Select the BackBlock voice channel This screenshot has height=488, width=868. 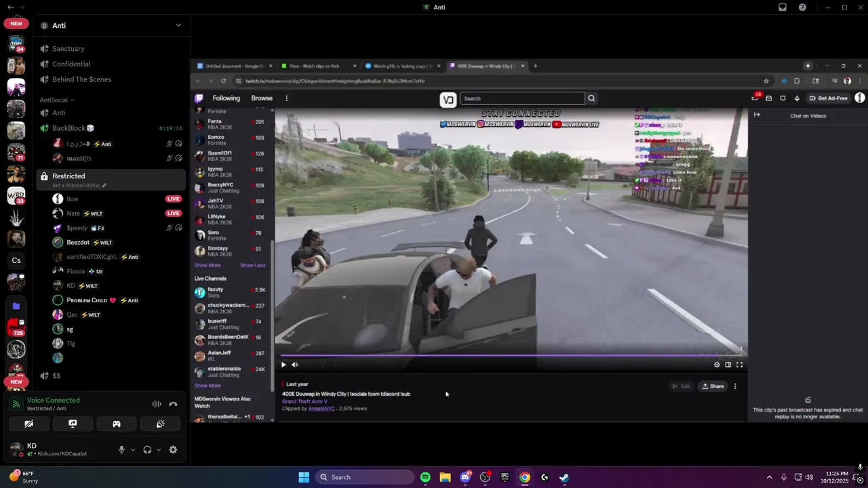pyautogui.click(x=111, y=128)
